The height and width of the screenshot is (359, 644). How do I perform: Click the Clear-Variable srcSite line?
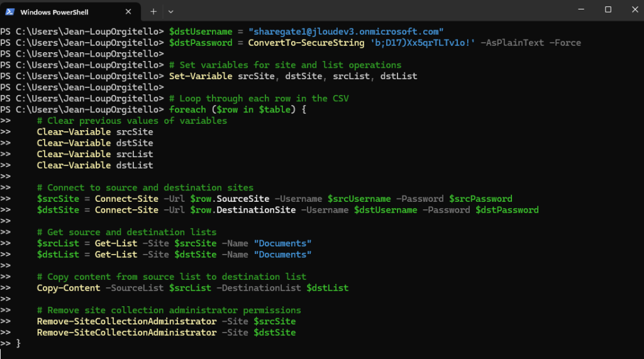point(95,132)
